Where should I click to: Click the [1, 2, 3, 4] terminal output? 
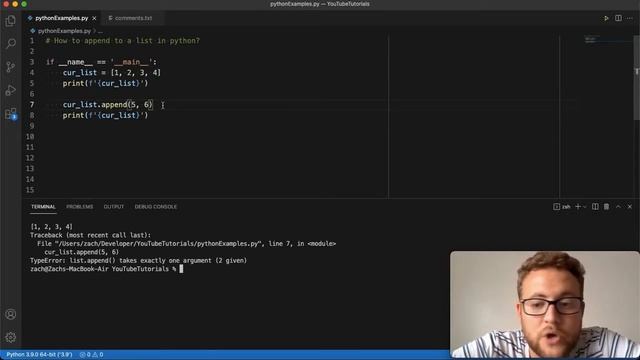pyautogui.click(x=51, y=227)
